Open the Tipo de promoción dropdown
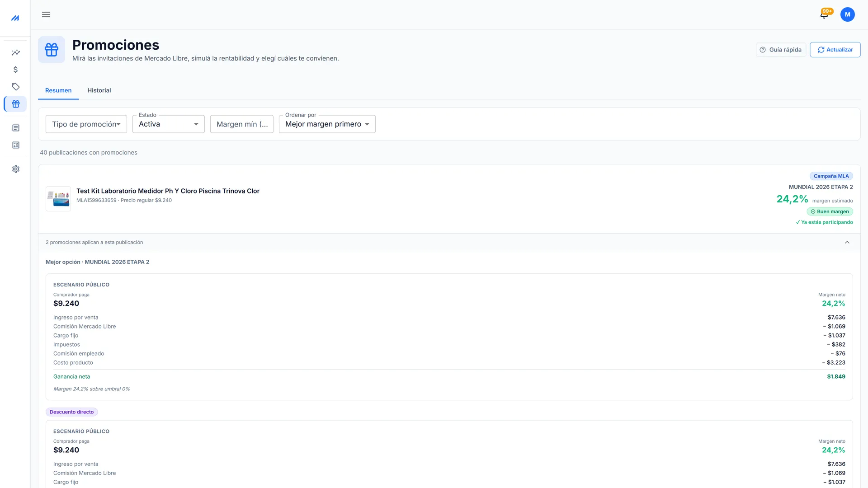The height and width of the screenshot is (488, 868). (86, 124)
